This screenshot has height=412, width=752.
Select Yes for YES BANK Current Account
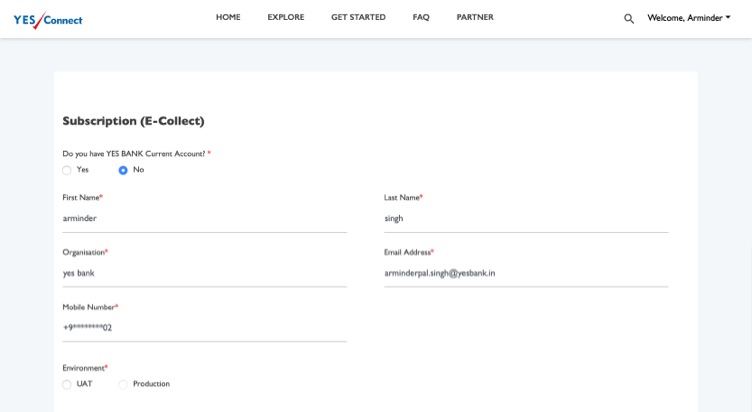click(x=67, y=170)
